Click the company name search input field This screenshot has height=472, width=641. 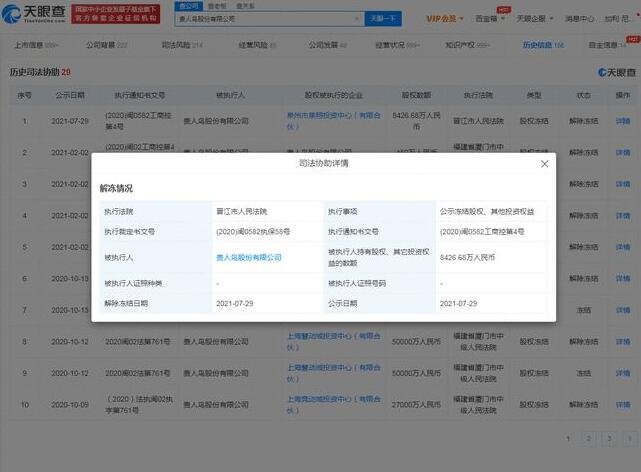tap(265, 19)
